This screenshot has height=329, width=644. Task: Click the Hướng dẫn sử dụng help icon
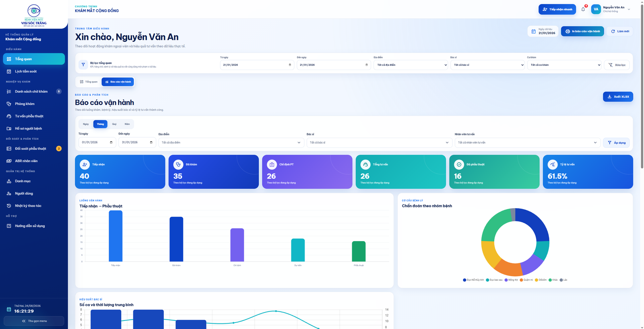point(9,226)
